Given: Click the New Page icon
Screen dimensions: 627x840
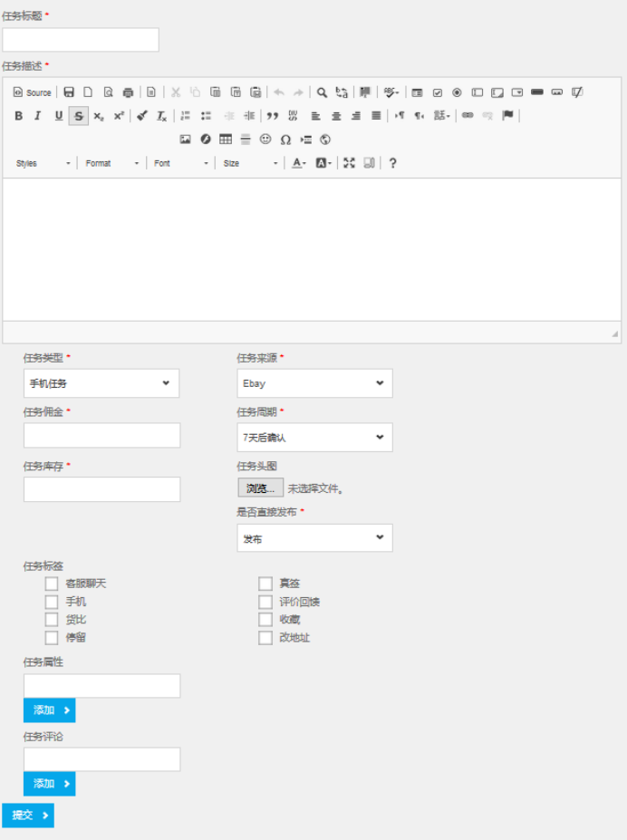Looking at the screenshot, I should point(88,92).
